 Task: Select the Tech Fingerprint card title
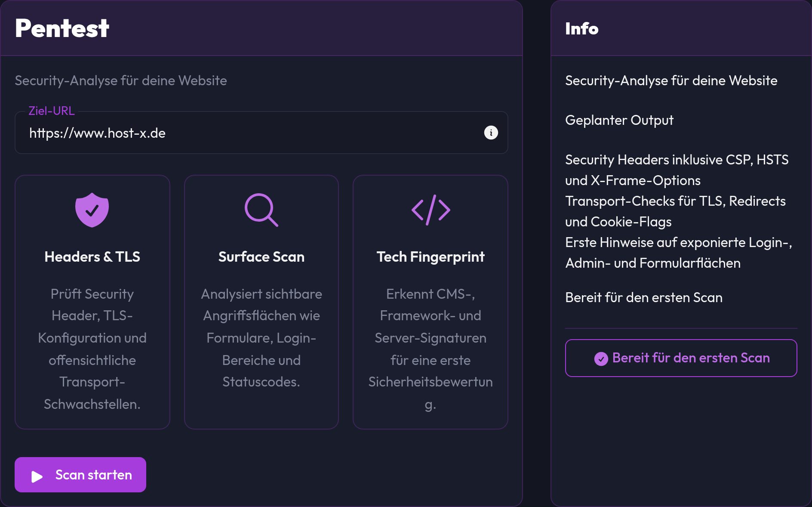click(x=431, y=257)
